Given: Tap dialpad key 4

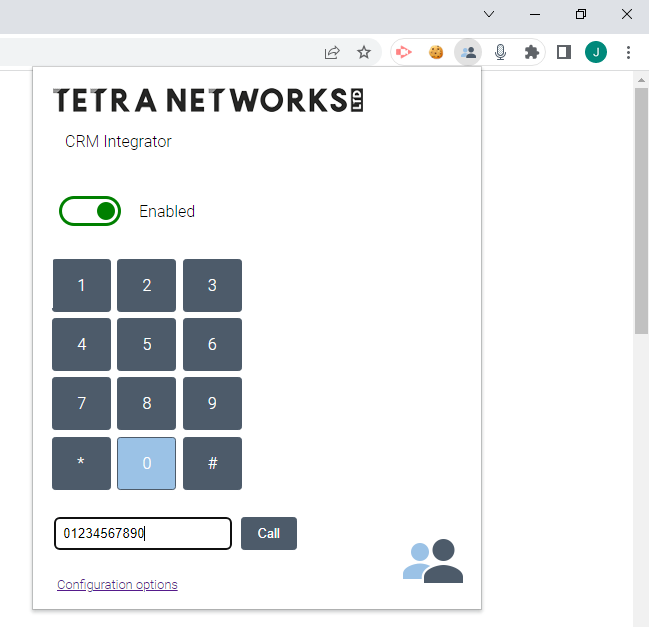Looking at the screenshot, I should [82, 344].
